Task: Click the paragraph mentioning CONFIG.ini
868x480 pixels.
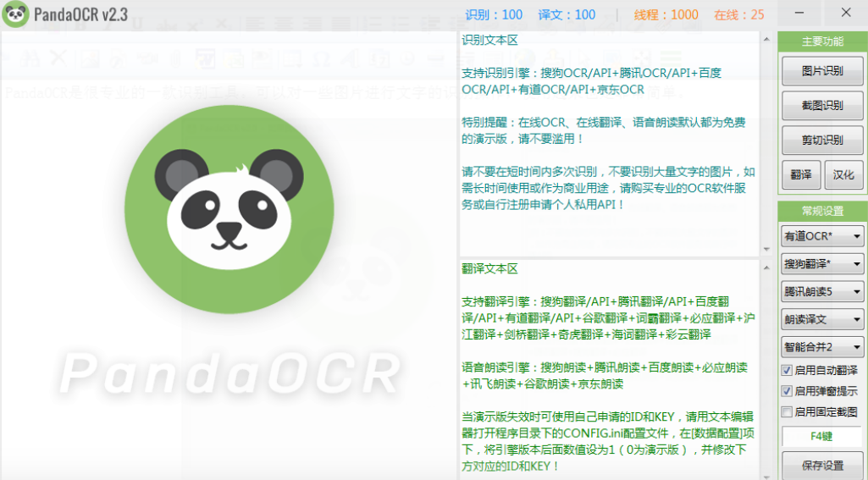Action: [x=608, y=442]
